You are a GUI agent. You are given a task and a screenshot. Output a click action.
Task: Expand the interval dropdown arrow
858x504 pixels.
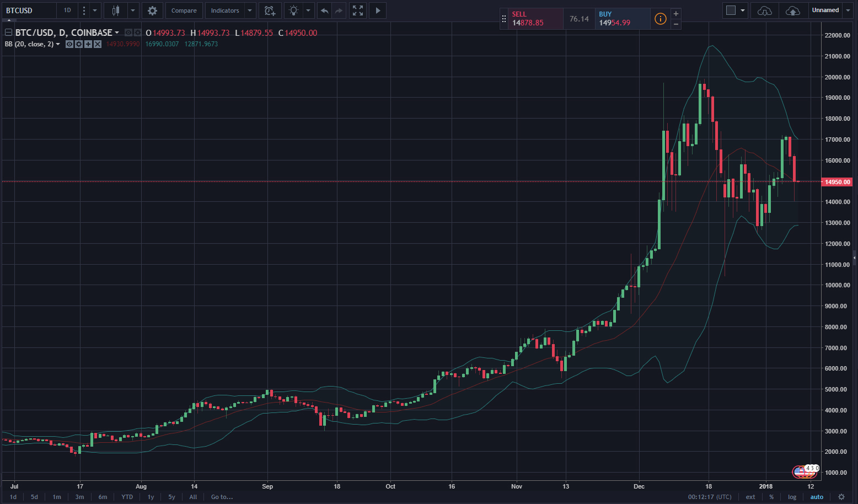95,10
